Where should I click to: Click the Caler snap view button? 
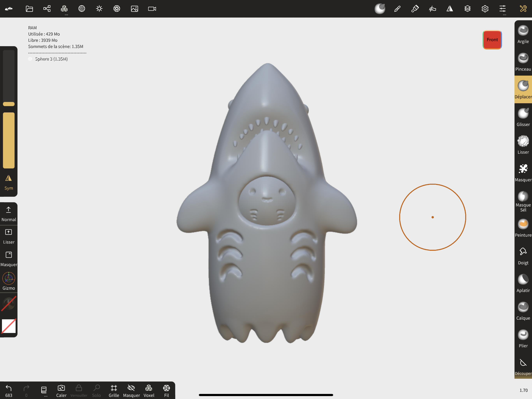tap(61, 391)
